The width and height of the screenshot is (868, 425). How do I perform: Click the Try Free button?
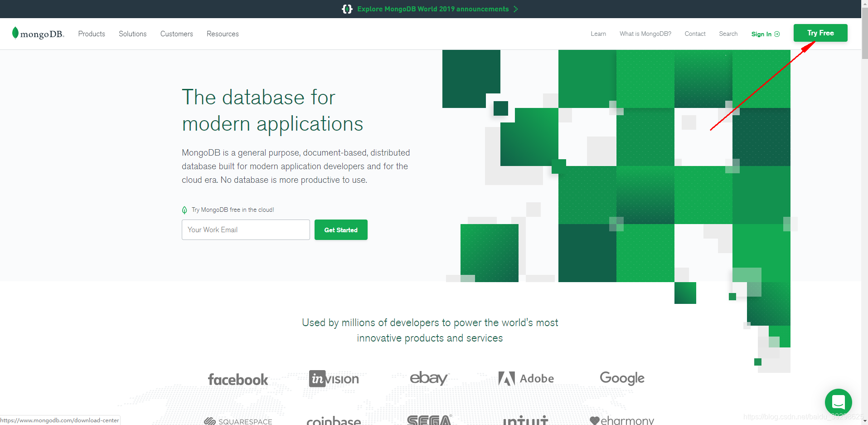click(x=820, y=33)
